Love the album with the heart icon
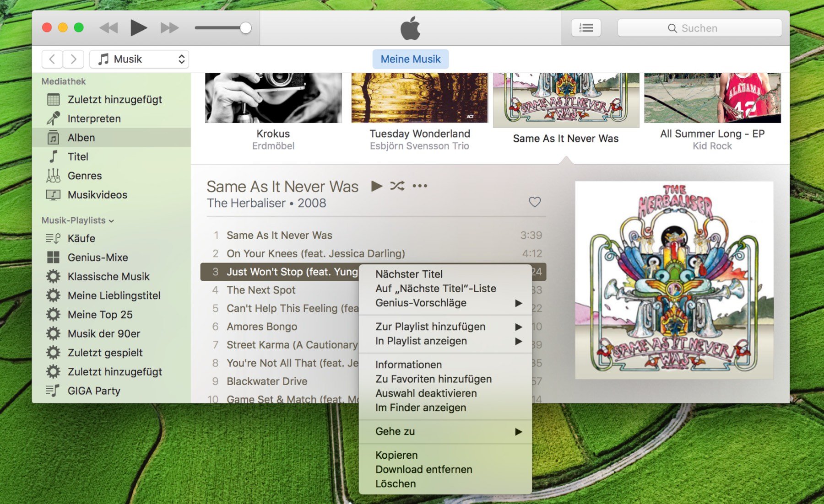 tap(535, 202)
